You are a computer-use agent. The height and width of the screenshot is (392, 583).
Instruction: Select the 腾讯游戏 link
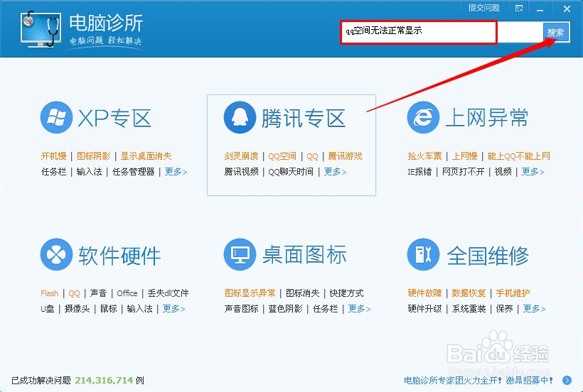point(345,156)
